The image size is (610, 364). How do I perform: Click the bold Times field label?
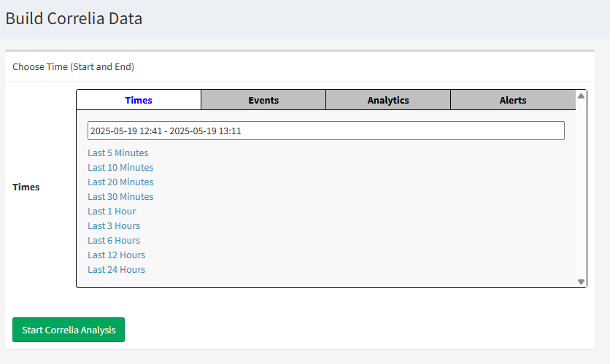click(26, 187)
